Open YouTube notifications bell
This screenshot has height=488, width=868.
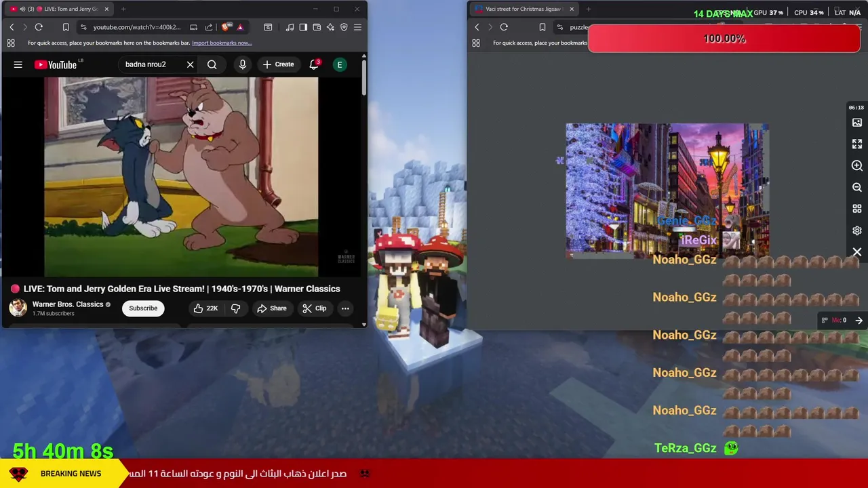pos(314,64)
